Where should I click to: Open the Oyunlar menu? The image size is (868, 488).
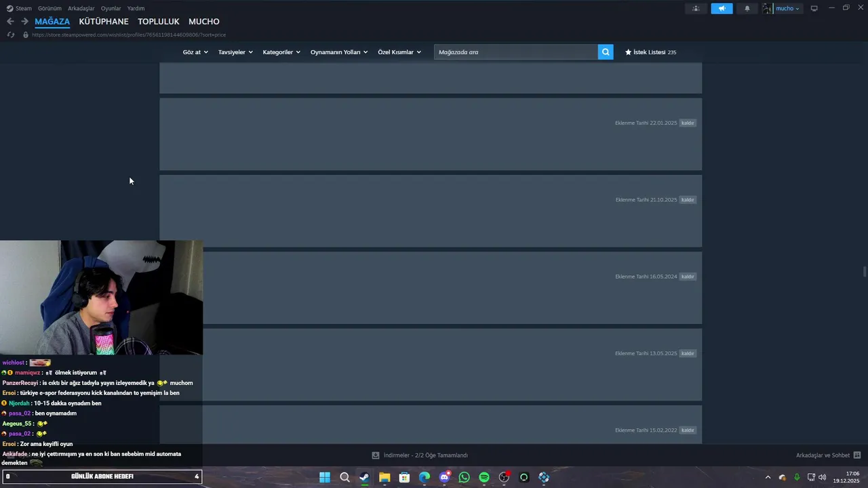(x=111, y=8)
